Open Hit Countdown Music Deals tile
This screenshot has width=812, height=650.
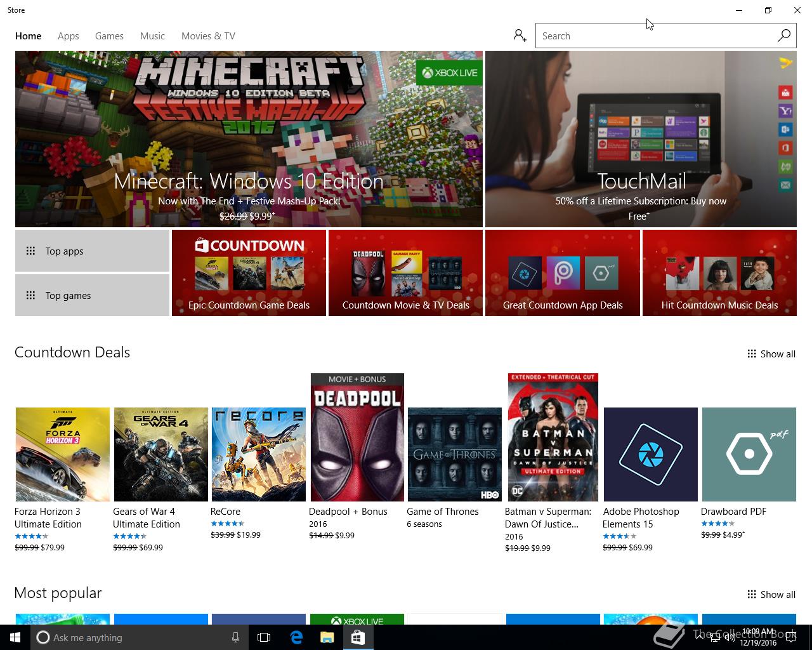(719, 273)
